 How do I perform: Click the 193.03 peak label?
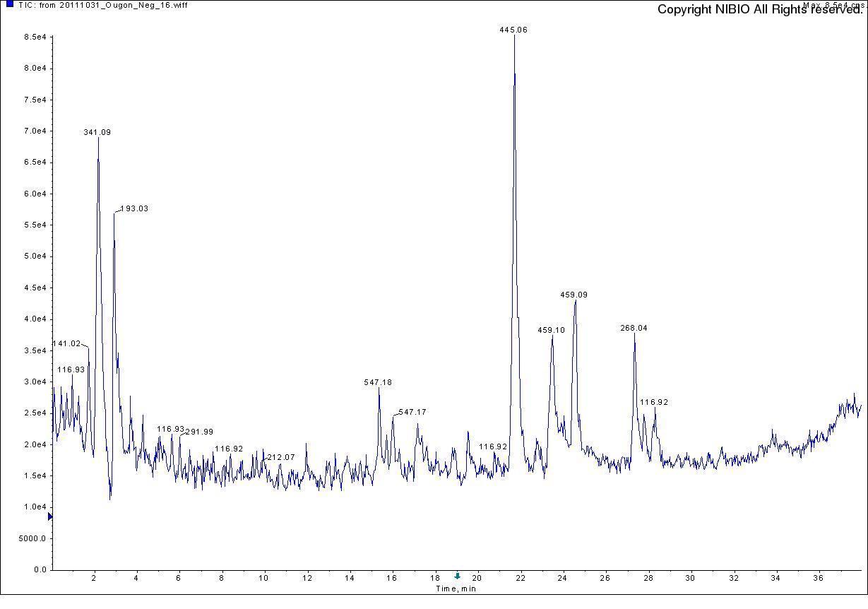(x=134, y=209)
